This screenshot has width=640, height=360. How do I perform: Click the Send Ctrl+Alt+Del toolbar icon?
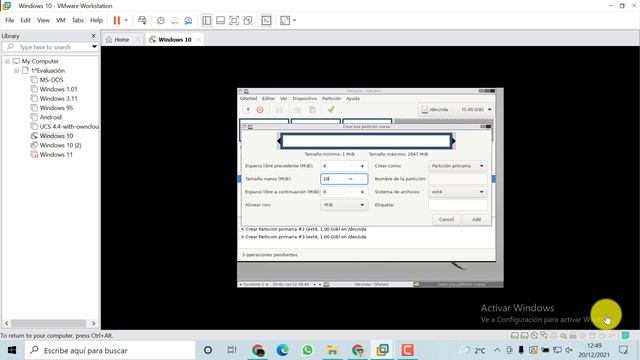[x=142, y=20]
